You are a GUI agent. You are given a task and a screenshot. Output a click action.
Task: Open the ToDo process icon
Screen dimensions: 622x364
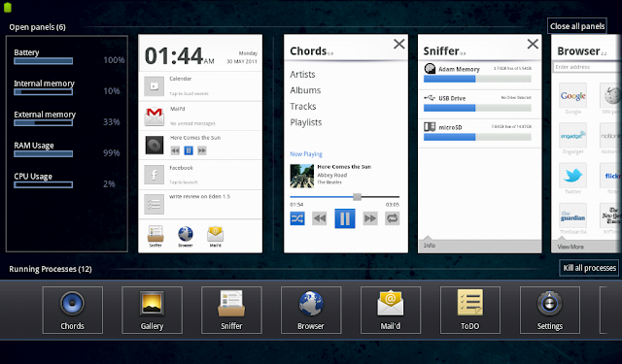[x=470, y=311]
